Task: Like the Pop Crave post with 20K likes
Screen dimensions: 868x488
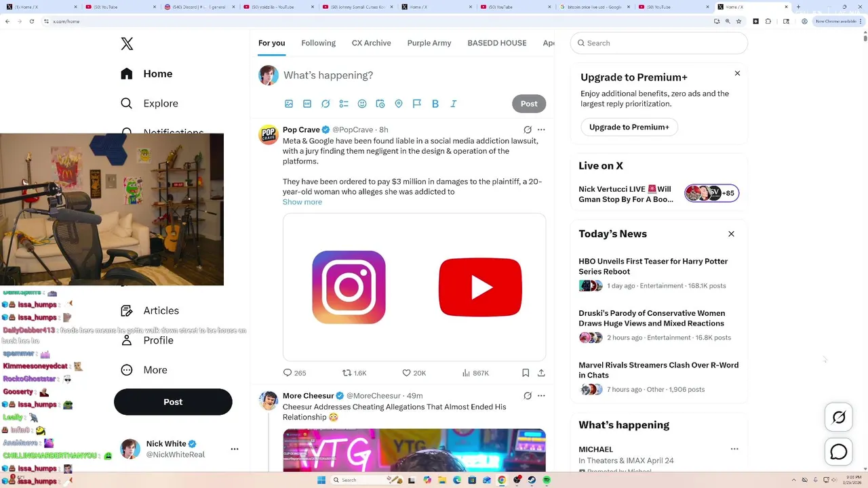Action: tap(414, 373)
